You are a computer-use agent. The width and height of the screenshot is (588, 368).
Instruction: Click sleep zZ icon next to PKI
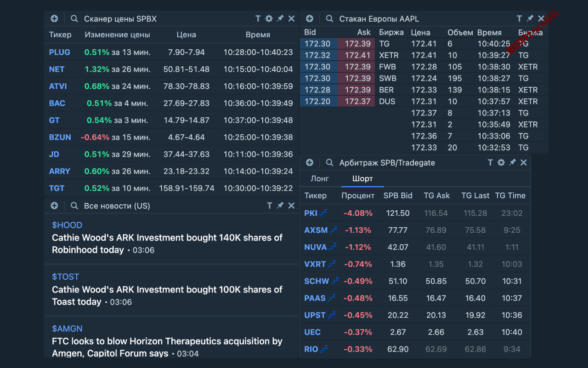[x=324, y=213]
